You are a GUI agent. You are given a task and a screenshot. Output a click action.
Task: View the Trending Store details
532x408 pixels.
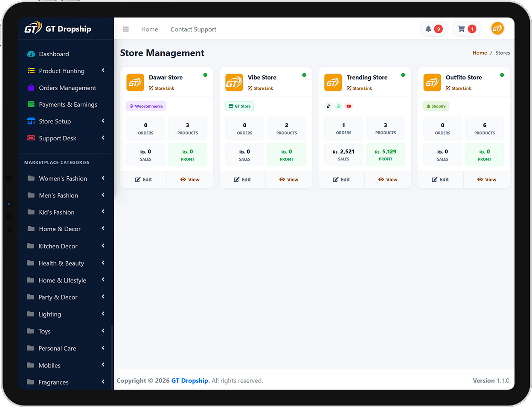(x=388, y=180)
